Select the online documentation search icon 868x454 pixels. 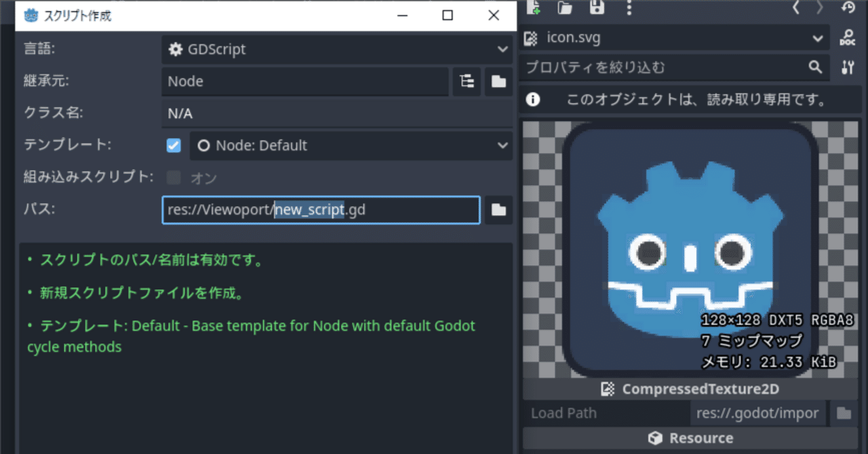coord(848,38)
